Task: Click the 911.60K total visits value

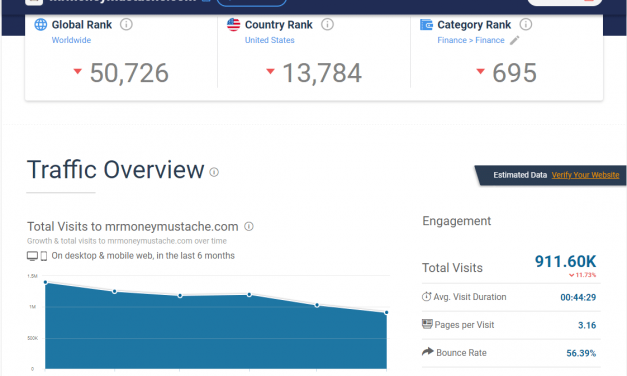Action: click(x=565, y=262)
